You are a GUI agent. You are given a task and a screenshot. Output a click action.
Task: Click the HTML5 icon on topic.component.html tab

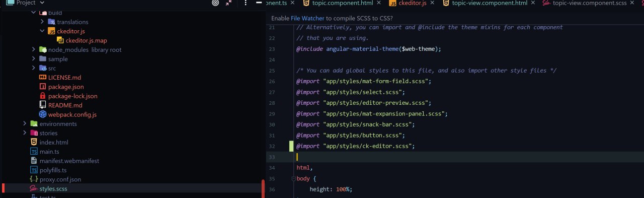click(306, 3)
